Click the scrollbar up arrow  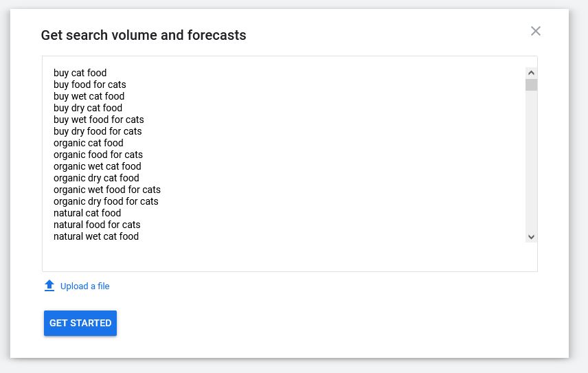531,73
